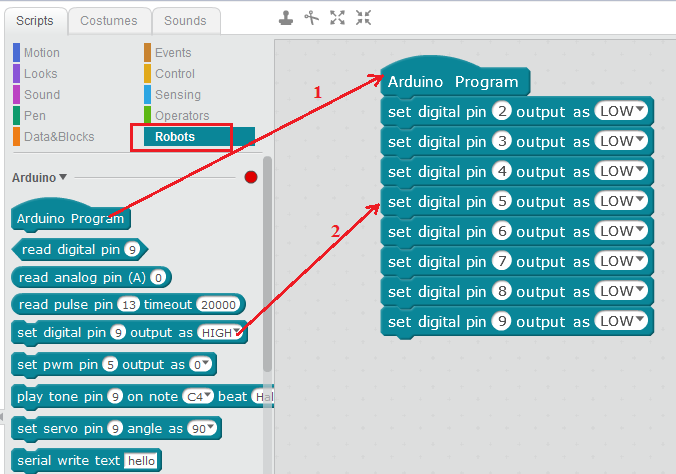Switch to the Costumes tab
Viewport: 676px width, 474px height.
[x=109, y=21]
